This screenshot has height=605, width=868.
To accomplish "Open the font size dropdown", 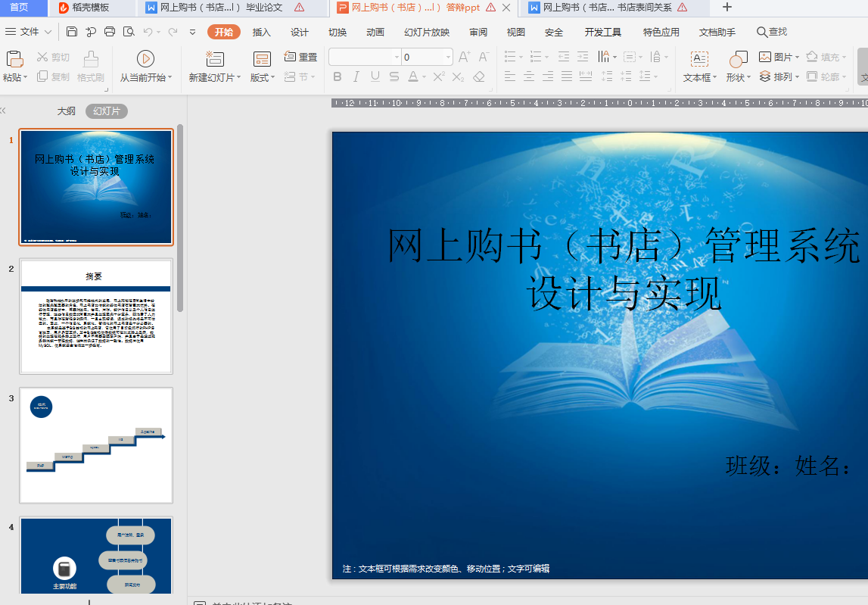I will 448,57.
